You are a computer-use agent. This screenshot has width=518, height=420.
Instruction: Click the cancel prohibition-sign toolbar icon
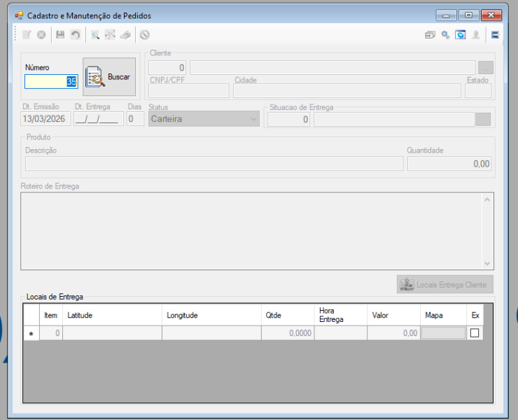(145, 35)
